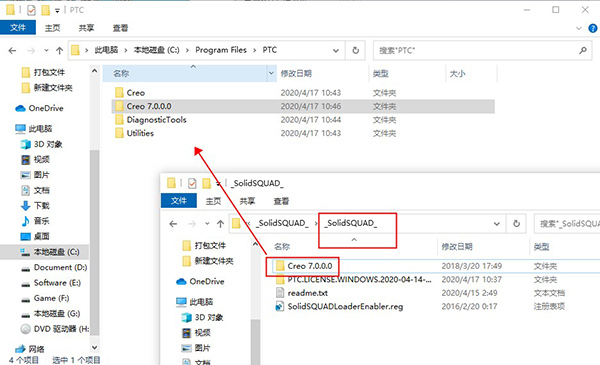Screen dimensions: 600x365
Task: Click the magnifier icon in PTC search
Action: pyautogui.click(x=583, y=50)
